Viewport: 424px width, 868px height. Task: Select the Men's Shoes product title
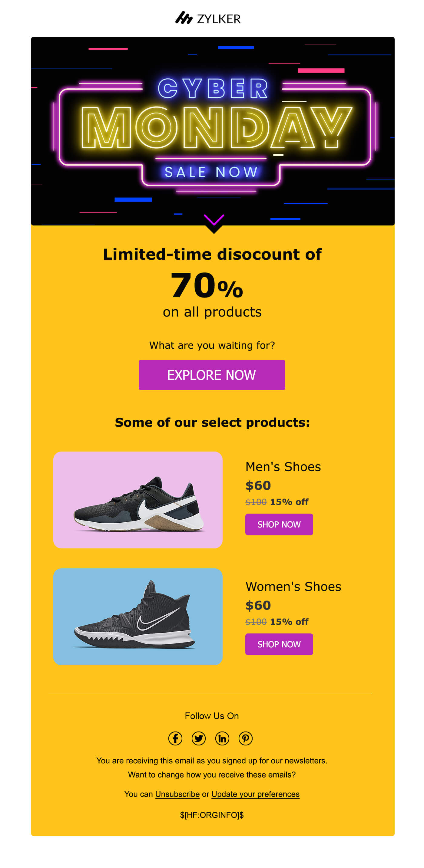point(283,467)
